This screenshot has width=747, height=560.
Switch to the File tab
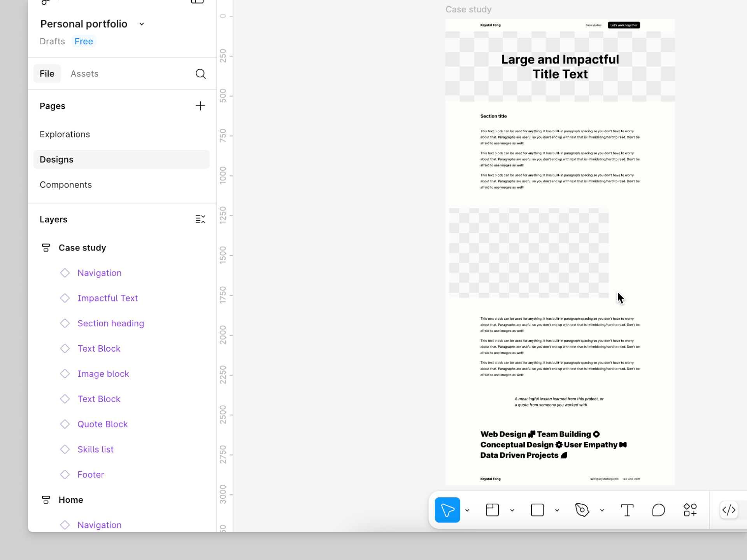tap(47, 73)
